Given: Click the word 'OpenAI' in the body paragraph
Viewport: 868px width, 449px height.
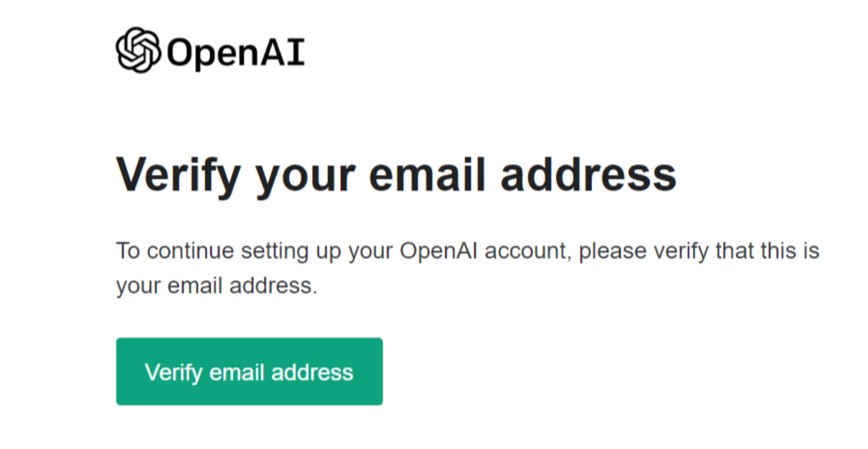Looking at the screenshot, I should click(438, 251).
